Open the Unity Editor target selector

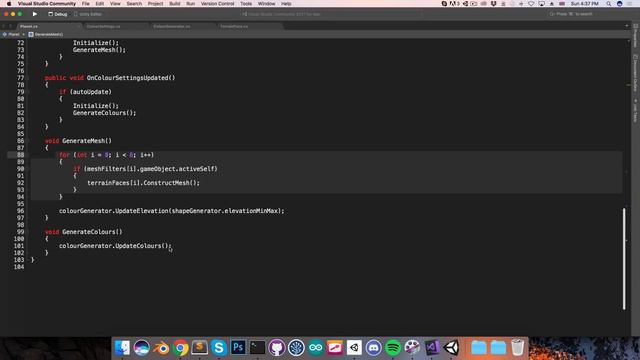[88, 14]
